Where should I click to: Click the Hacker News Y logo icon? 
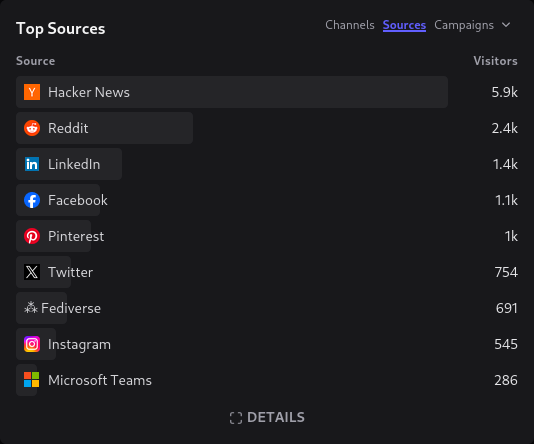point(32,92)
